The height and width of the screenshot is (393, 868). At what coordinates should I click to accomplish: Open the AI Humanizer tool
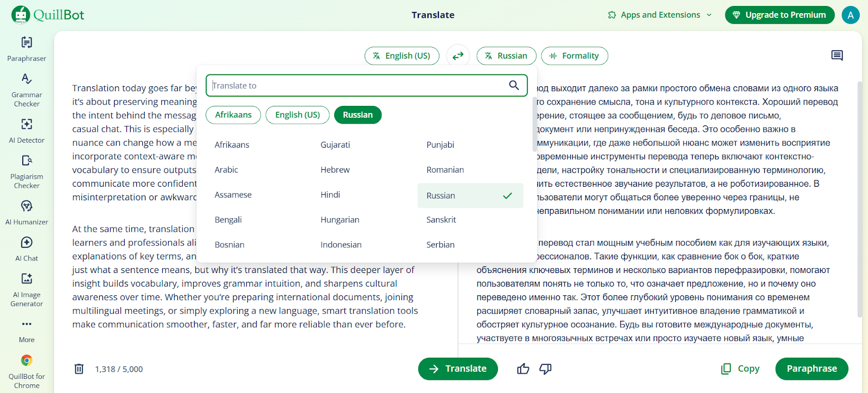(x=27, y=212)
